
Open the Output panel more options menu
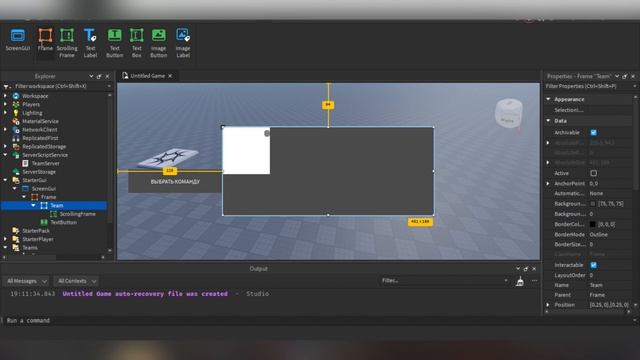(534, 281)
